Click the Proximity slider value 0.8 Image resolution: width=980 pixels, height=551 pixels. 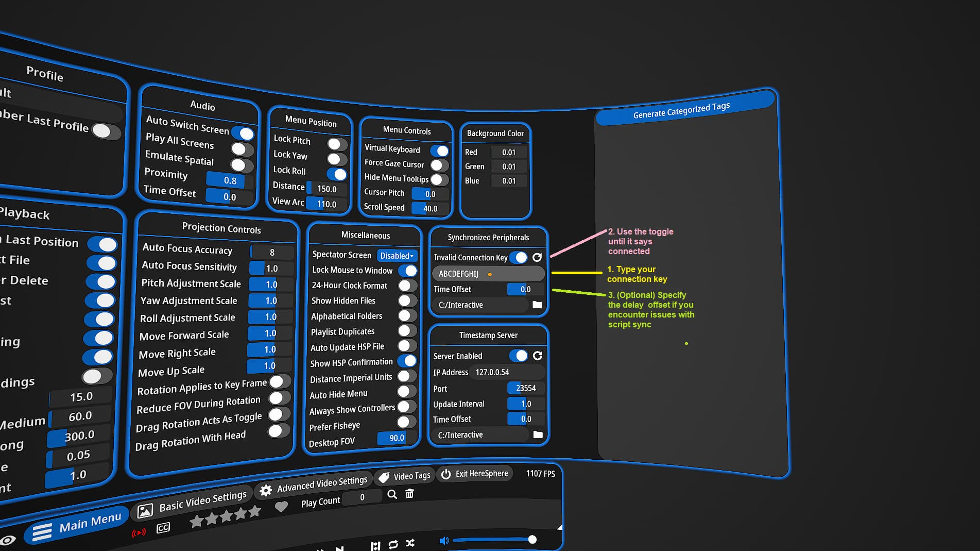click(x=230, y=180)
